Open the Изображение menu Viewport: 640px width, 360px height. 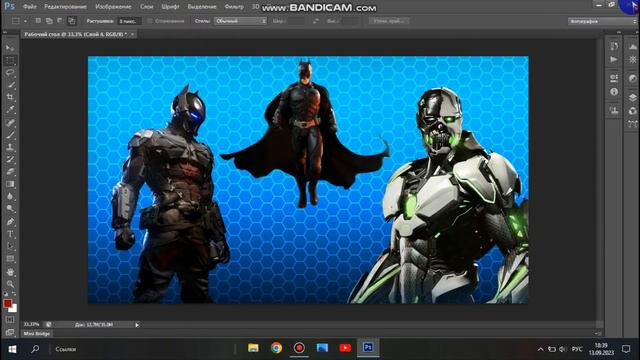coord(113,7)
